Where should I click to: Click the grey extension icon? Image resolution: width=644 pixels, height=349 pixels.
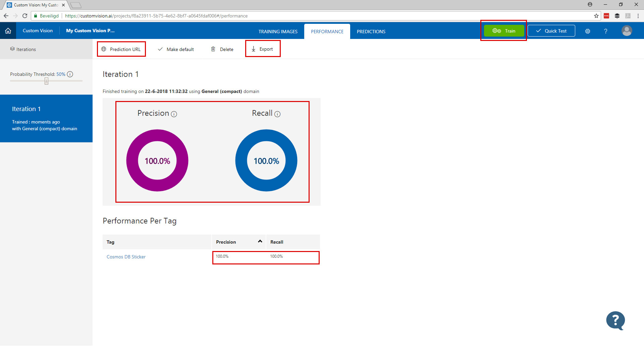click(628, 16)
